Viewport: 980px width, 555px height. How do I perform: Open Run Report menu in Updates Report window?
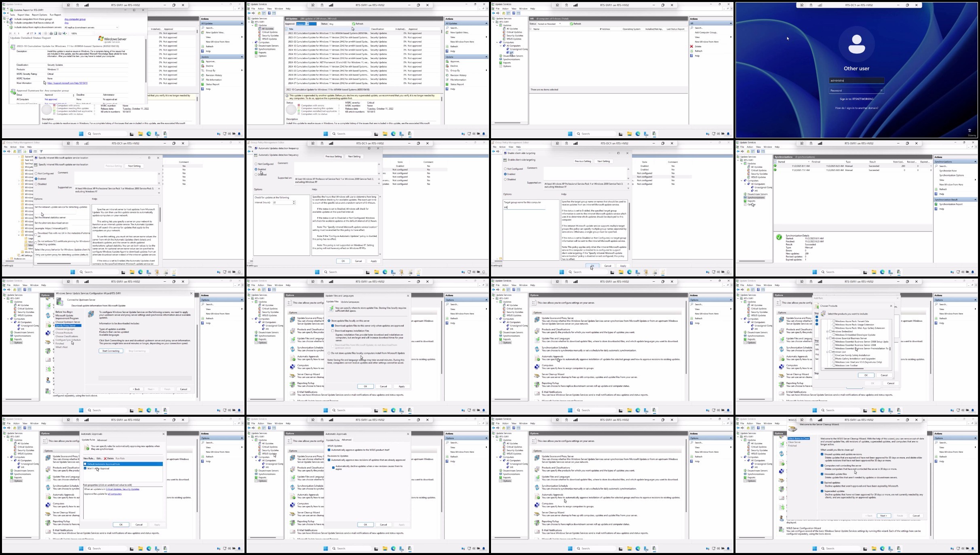(55, 15)
